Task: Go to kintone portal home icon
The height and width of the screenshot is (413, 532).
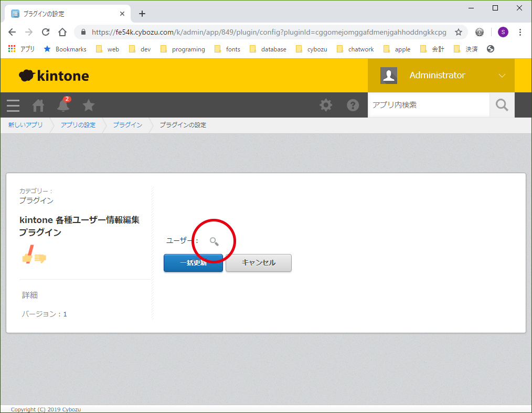Action: 38,105
